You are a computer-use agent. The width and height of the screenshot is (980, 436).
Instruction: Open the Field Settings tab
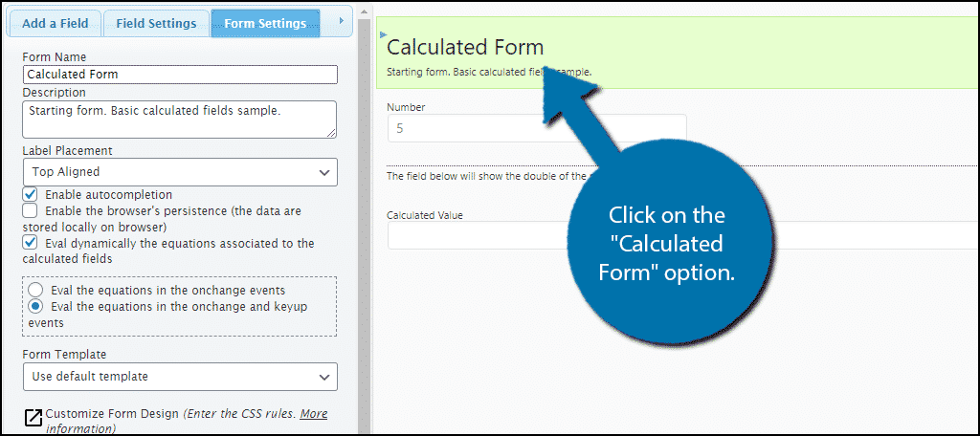point(156,24)
